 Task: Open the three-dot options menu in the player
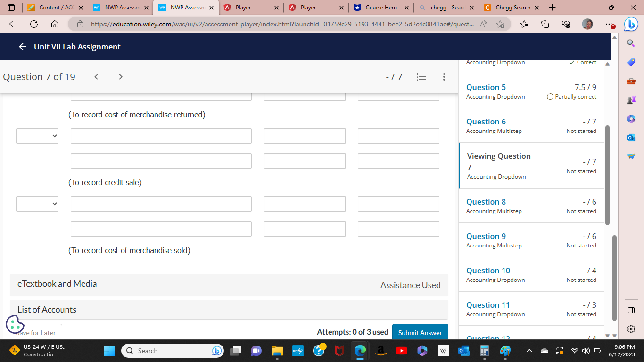pos(444,77)
